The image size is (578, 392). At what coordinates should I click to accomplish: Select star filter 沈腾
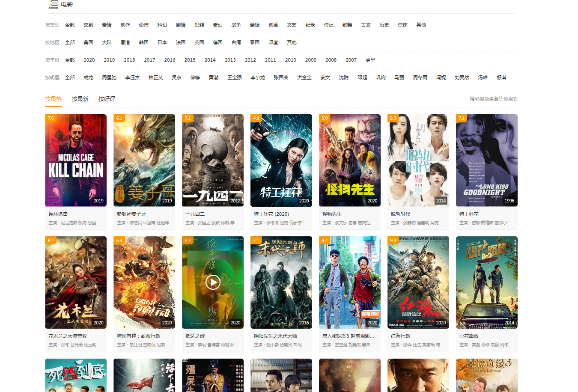(343, 77)
